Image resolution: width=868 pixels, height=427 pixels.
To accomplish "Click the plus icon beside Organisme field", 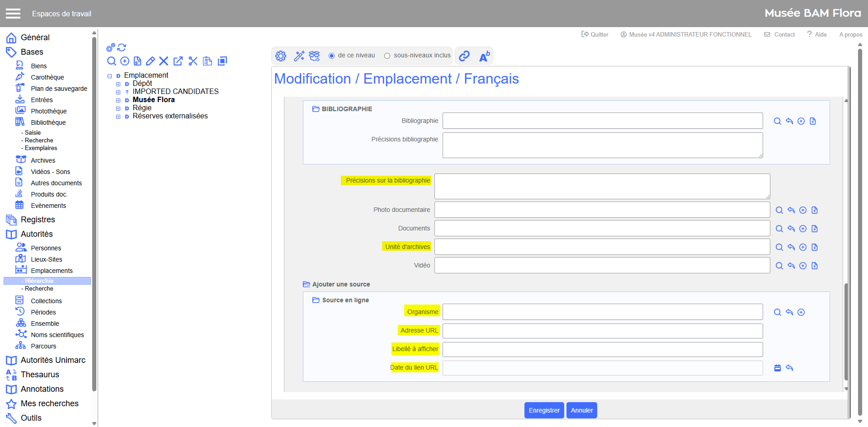I will [x=801, y=312].
